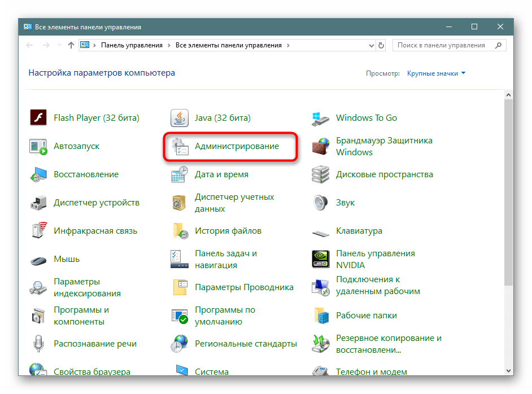The image size is (532, 394).
Task: Open the Flash Player (32 бита) icon
Action: point(38,117)
